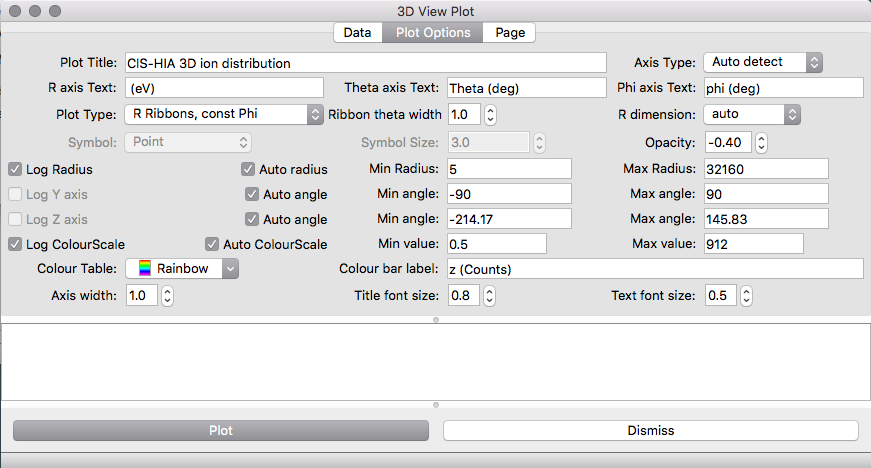
Task: Click the Title font size stepper
Action: point(490,296)
